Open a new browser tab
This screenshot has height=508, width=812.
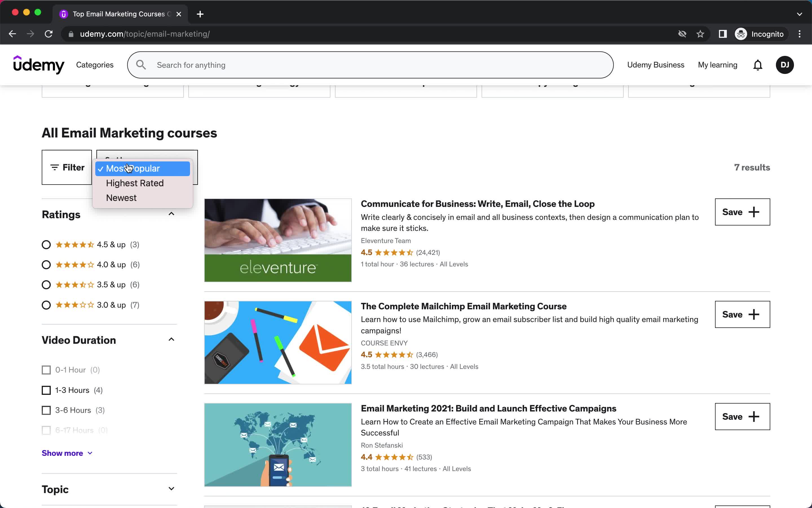pyautogui.click(x=200, y=14)
